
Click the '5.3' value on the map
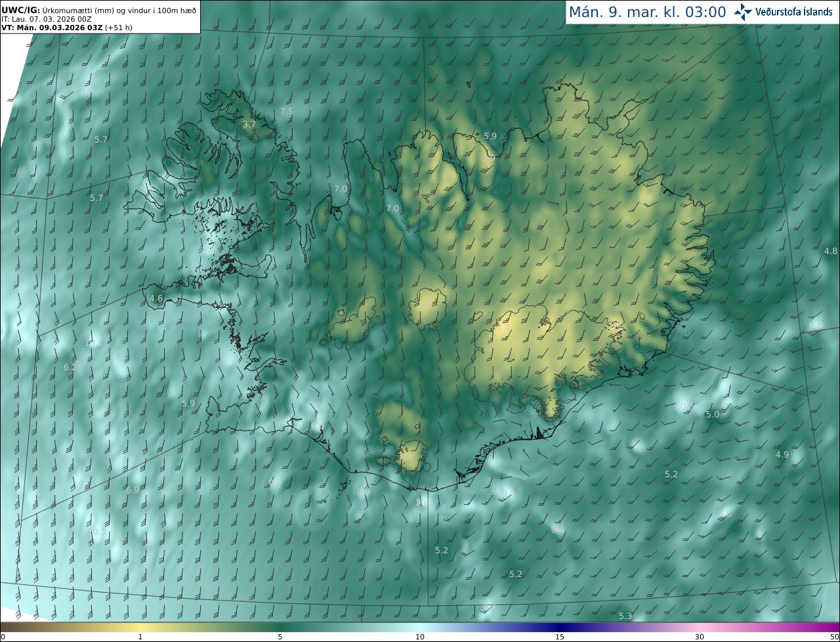pos(625,616)
